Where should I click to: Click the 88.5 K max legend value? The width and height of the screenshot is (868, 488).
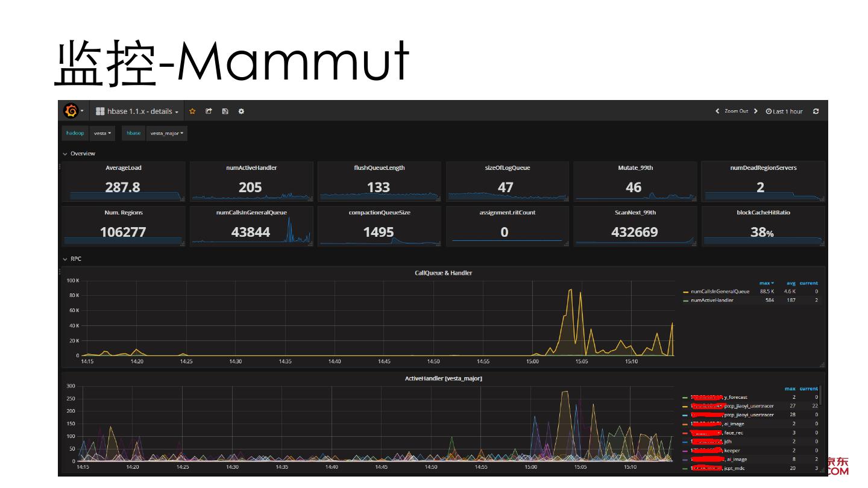pos(767,292)
